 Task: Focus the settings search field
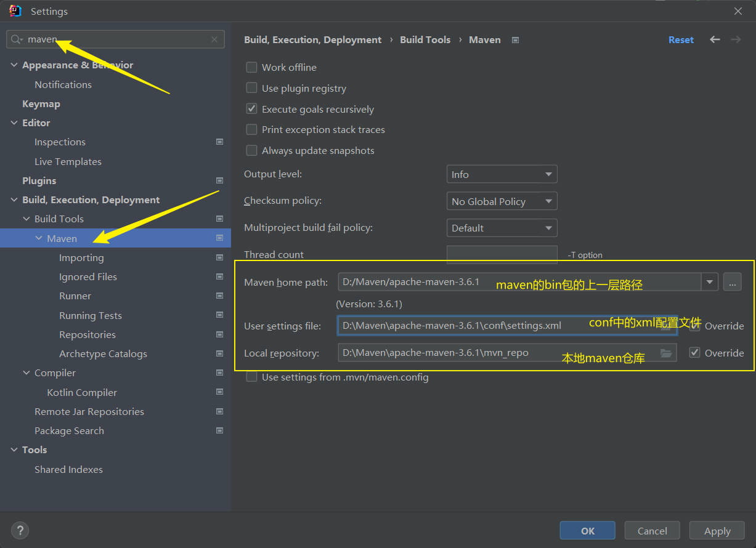[x=116, y=39]
